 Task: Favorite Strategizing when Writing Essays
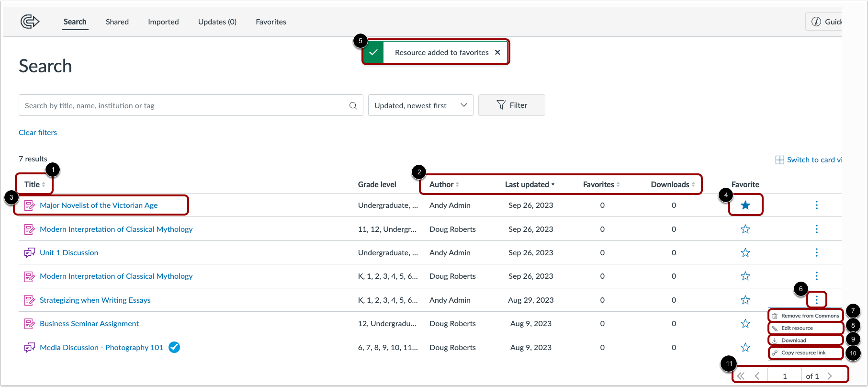(745, 300)
